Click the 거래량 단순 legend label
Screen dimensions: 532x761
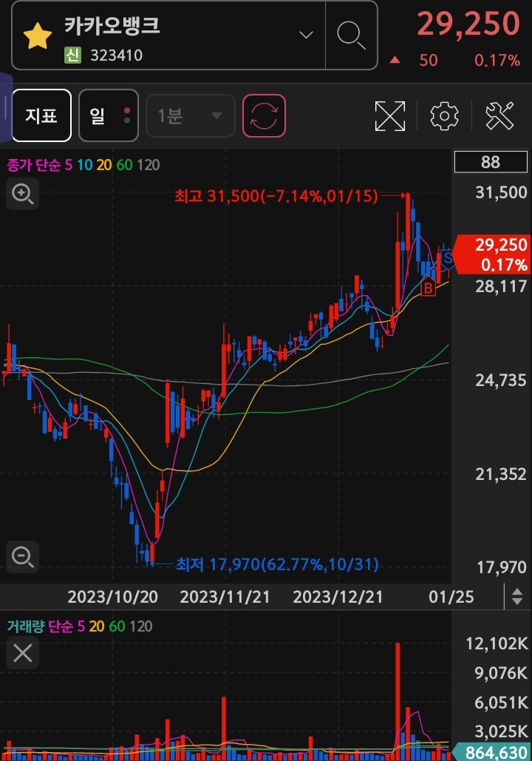point(40,626)
